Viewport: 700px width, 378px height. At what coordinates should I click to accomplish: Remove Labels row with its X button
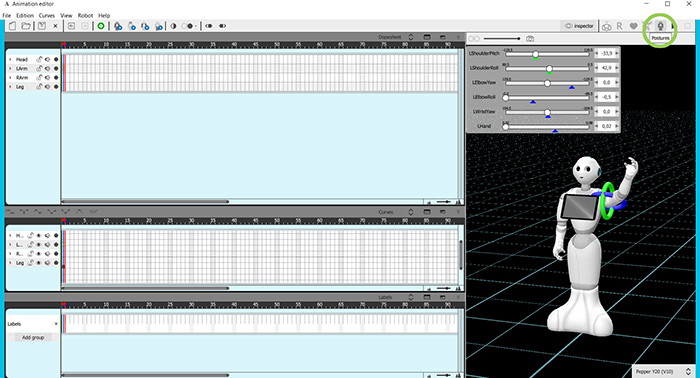56,324
